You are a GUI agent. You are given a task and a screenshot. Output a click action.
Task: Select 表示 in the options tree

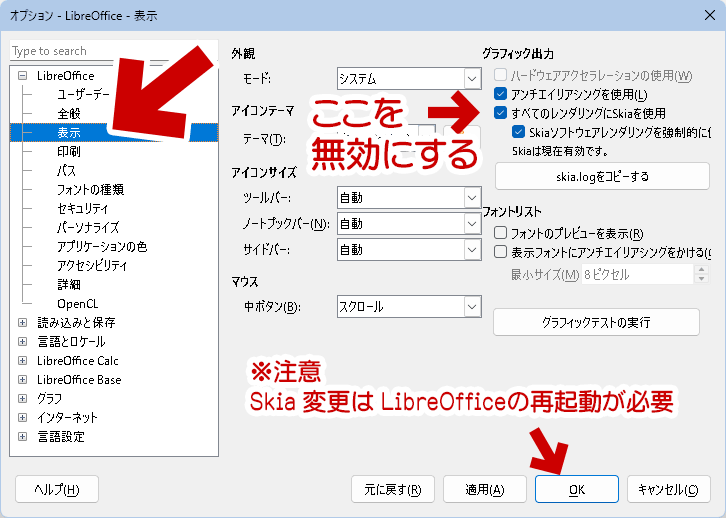tap(69, 133)
